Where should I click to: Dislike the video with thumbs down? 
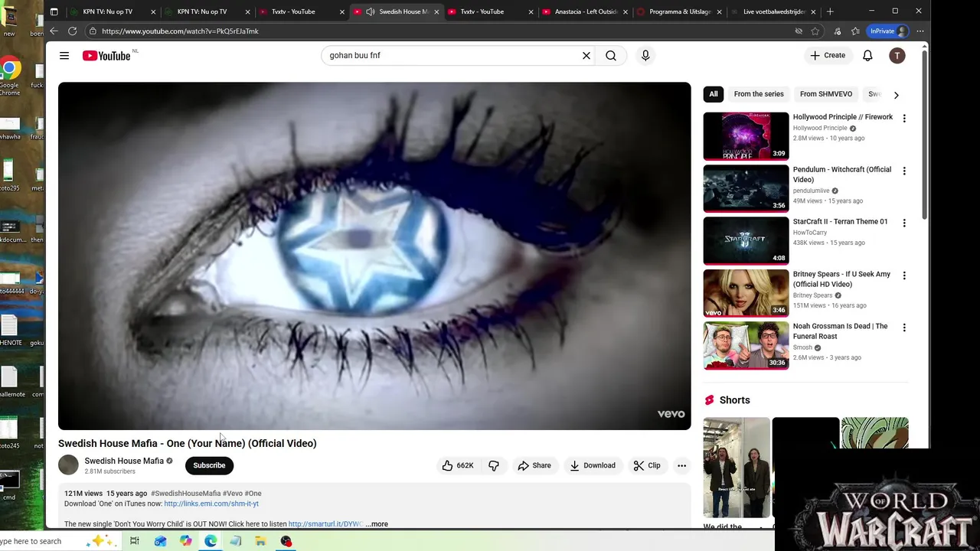pos(494,465)
